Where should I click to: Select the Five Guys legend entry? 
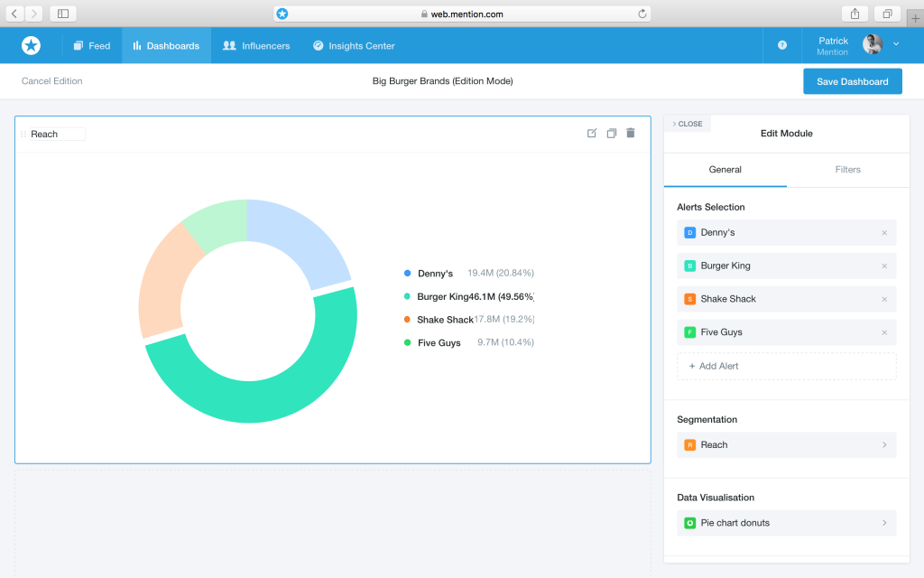pos(469,342)
